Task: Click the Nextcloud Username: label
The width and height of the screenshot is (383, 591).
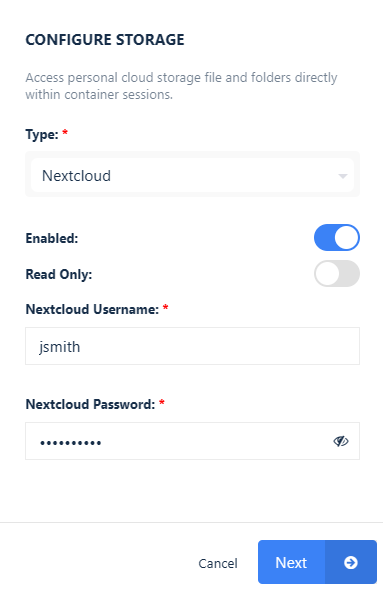Action: [92, 309]
